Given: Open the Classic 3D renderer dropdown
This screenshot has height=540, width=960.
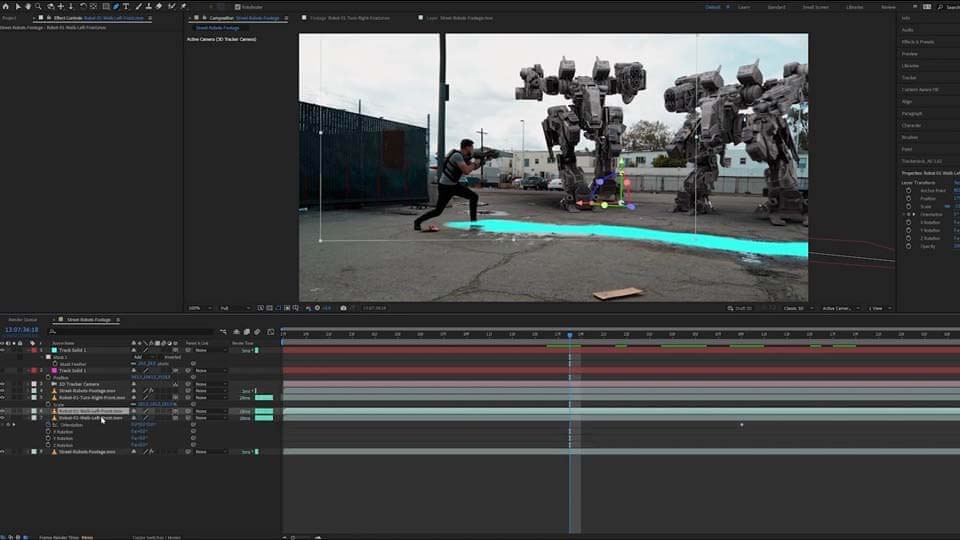Looking at the screenshot, I should [798, 308].
